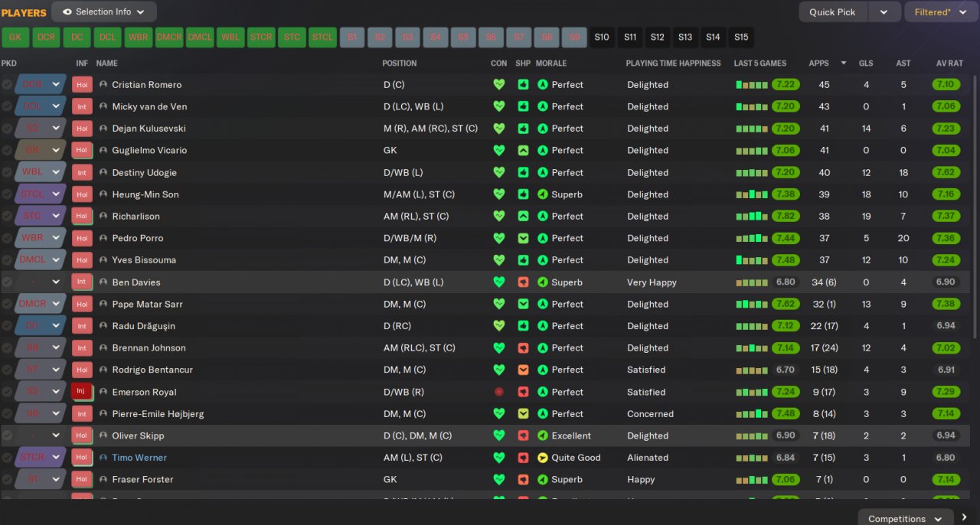Click Cristian Romero's last 5 games form bars
The height and width of the screenshot is (525, 980).
click(x=752, y=85)
